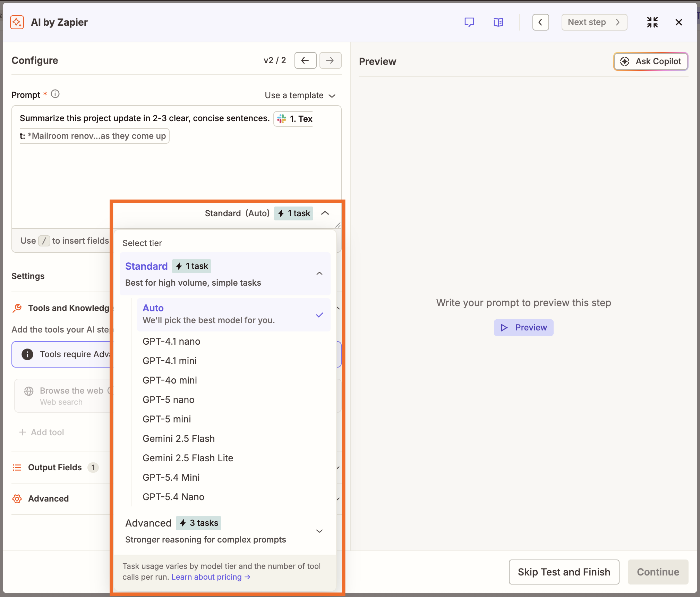The image size is (700, 597).
Task: Click the checkmark next to Auto
Action: point(319,315)
